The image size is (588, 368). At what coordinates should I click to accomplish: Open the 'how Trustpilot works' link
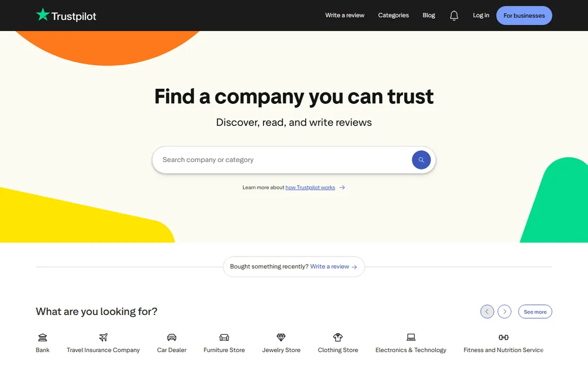click(x=310, y=188)
